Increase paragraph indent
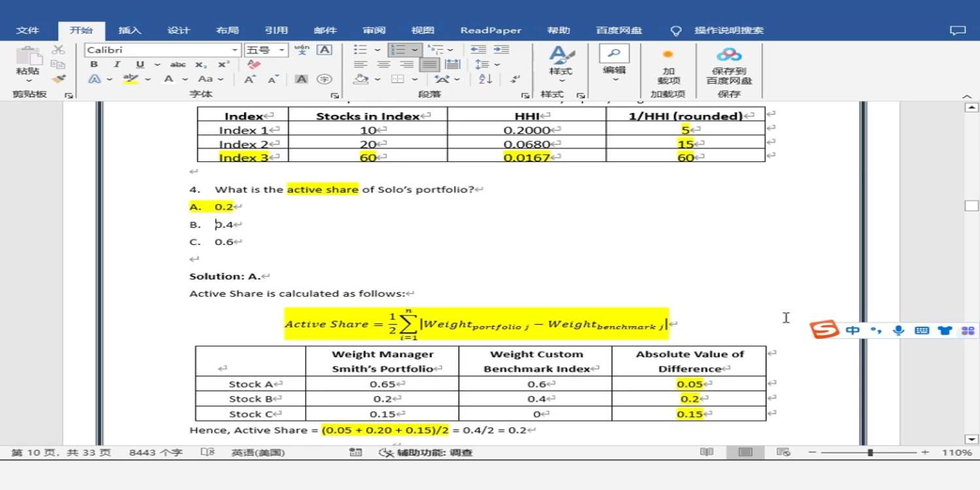The width and height of the screenshot is (980, 490). point(501,50)
